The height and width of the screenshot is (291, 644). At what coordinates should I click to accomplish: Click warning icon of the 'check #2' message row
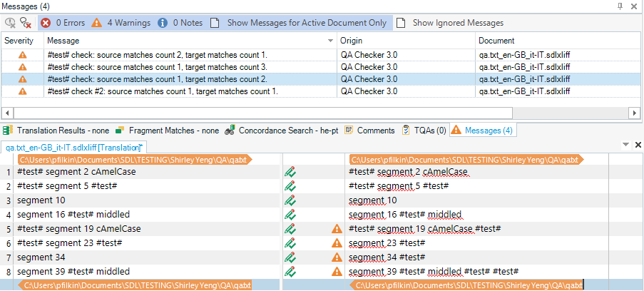[x=23, y=91]
